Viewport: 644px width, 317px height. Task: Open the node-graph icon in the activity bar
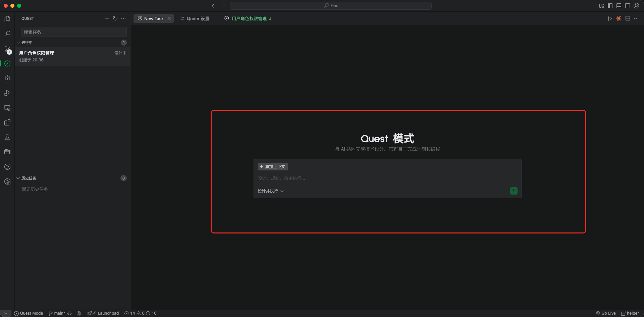[7, 78]
